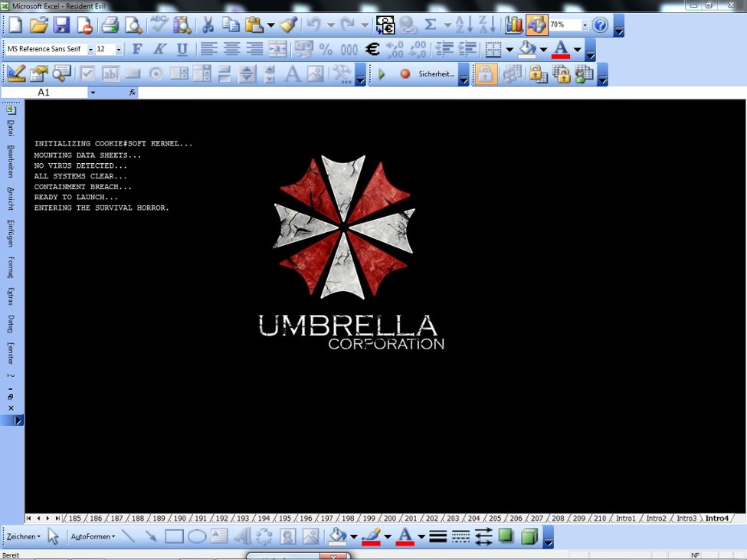Viewport: 747px width, 560px height.
Task: Click the Chart Wizard icon
Action: pyautogui.click(x=513, y=25)
